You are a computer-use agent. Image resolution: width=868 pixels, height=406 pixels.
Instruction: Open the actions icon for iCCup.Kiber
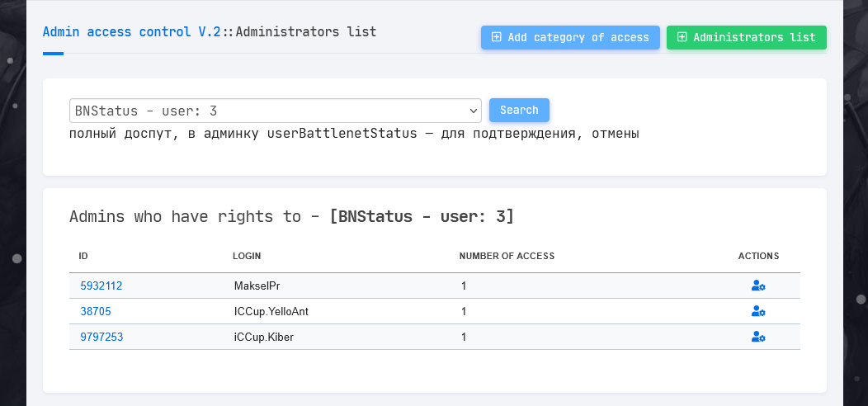[758, 337]
